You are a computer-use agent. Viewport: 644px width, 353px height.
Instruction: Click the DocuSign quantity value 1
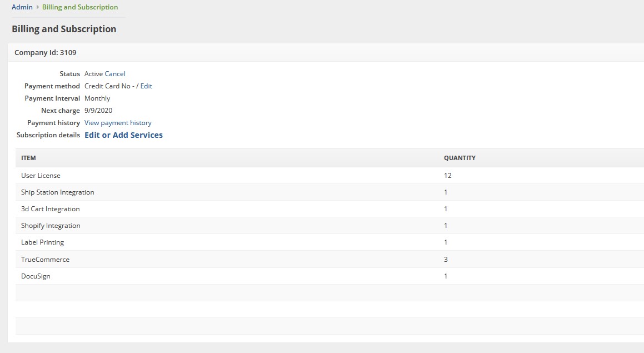click(x=446, y=276)
